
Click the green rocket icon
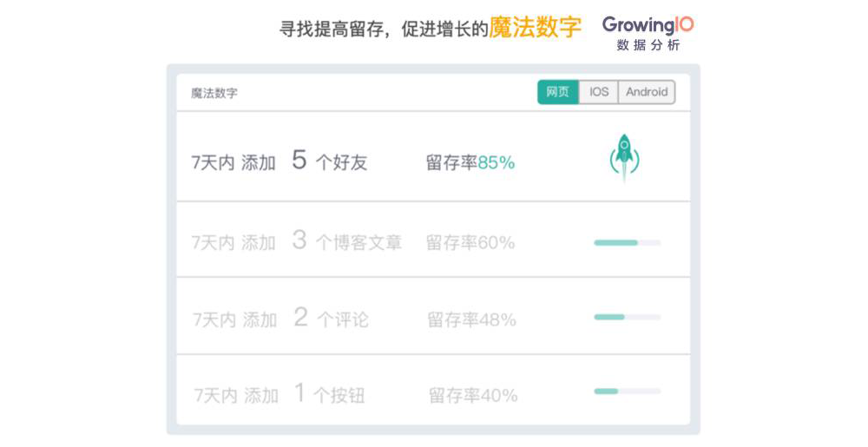tap(623, 157)
